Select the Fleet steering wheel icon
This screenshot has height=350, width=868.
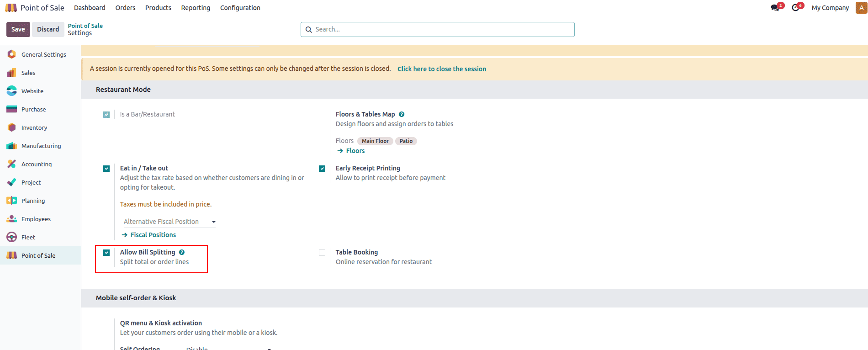12,237
